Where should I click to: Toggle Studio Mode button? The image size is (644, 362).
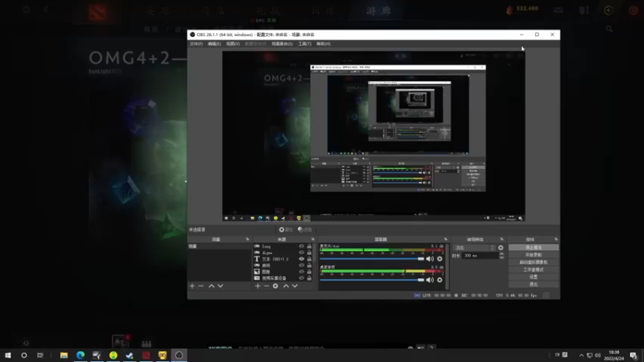click(533, 269)
